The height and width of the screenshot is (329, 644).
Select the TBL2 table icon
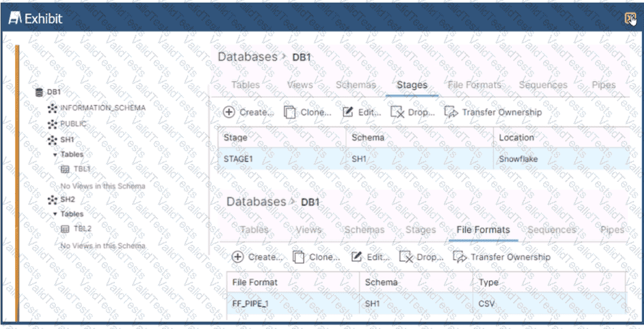(65, 229)
